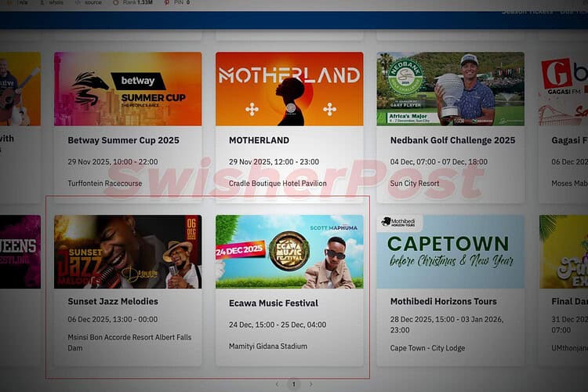Open the Betway Summer Cup banner image
This screenshot has height=392, width=588.
click(128, 89)
